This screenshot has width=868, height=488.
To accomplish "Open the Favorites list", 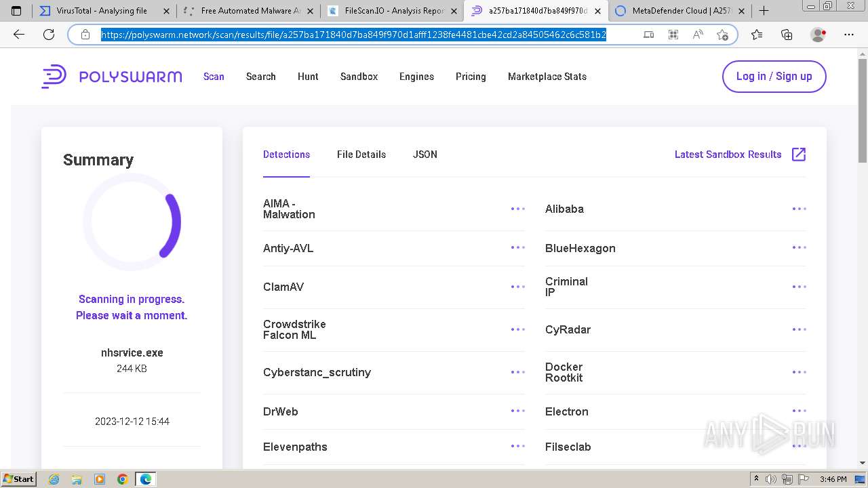I will [757, 35].
